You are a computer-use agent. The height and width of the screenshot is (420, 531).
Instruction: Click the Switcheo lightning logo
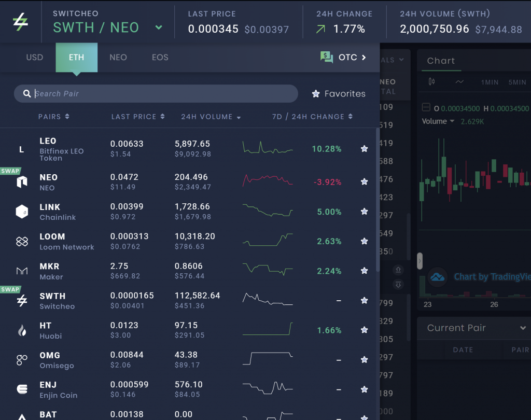(x=20, y=22)
